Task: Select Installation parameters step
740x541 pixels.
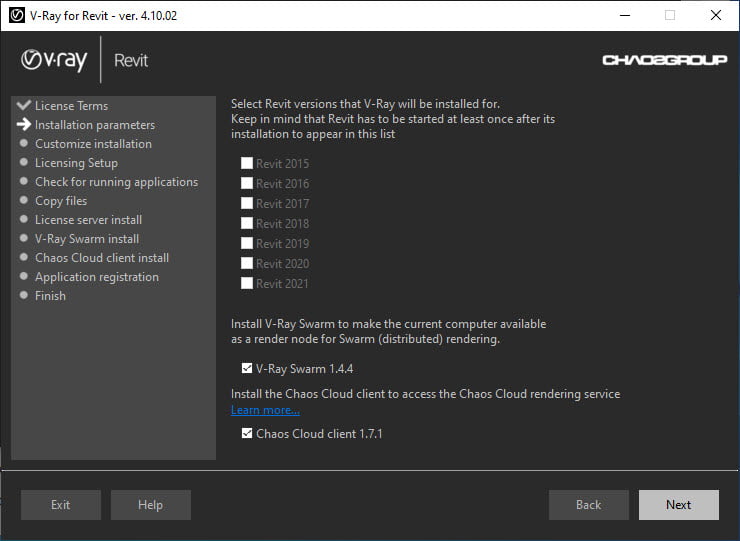Action: click(x=95, y=125)
